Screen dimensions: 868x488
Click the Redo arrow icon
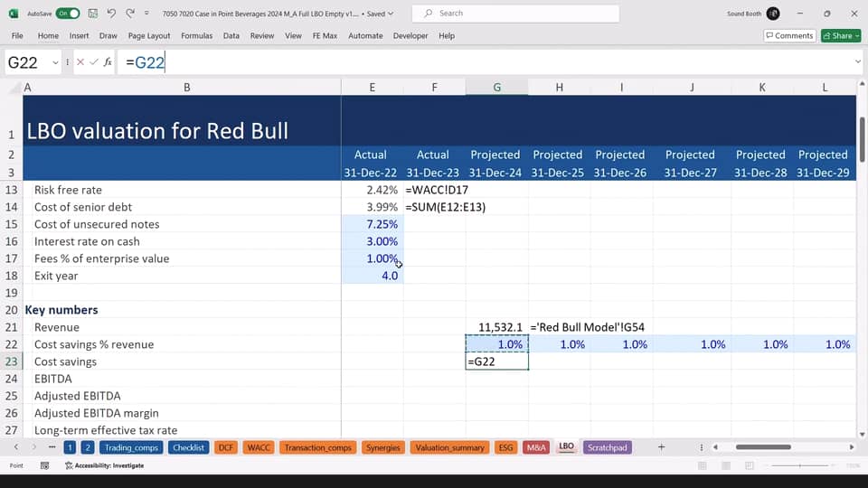[130, 14]
